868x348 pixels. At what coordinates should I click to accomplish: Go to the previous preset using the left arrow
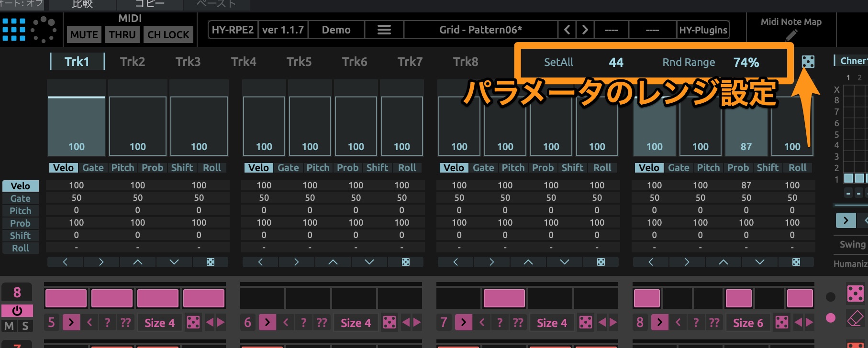pos(567,30)
